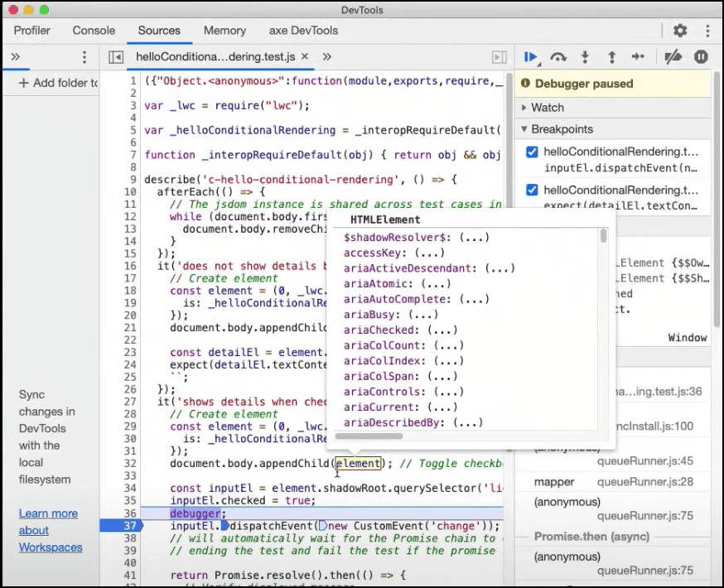
Task: Invoke getter for ariaControls property
Action: (x=449, y=392)
